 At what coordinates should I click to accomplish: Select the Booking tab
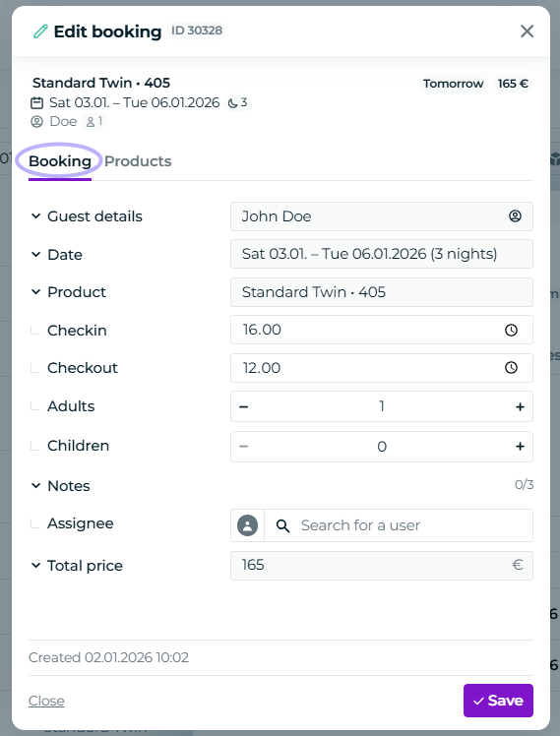tap(60, 161)
